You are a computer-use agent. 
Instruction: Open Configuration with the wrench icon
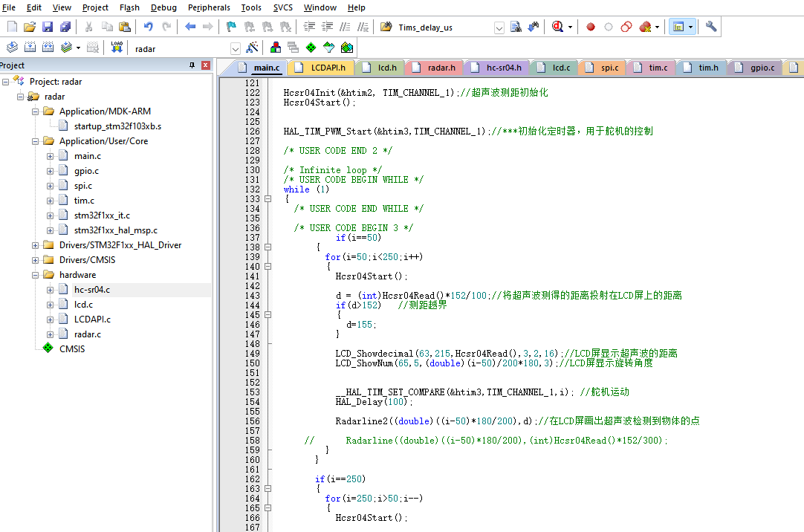(710, 27)
